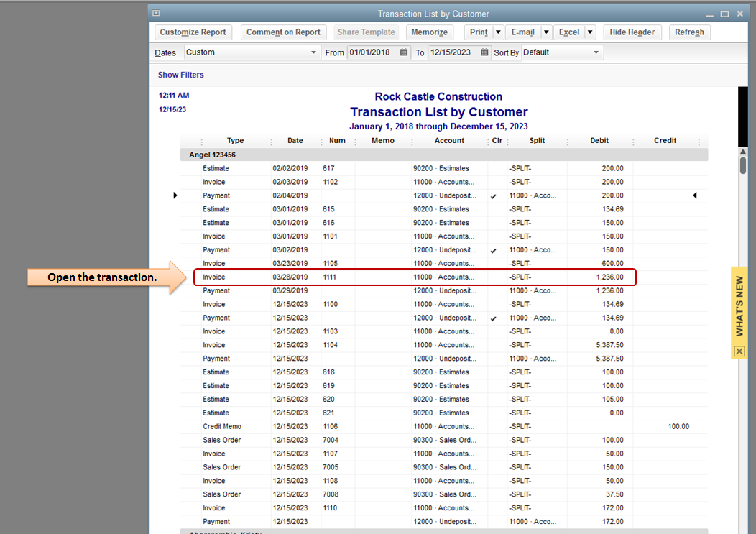Click the cleared checkmark on the 03/02/2019 Payment row
This screenshot has height=534, width=756.
click(493, 251)
